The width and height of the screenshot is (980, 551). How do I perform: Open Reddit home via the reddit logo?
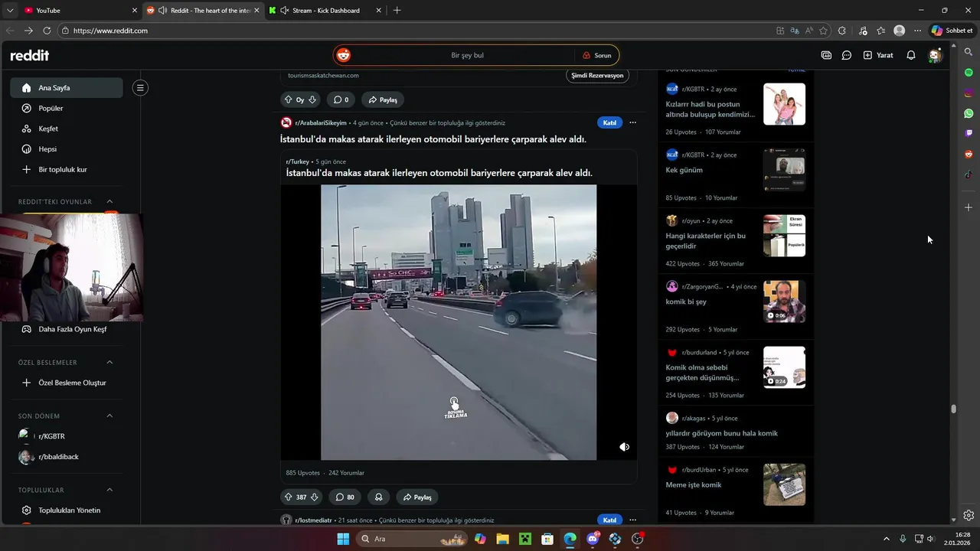click(x=29, y=55)
